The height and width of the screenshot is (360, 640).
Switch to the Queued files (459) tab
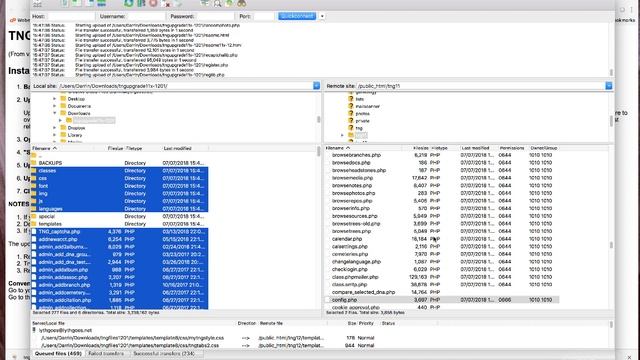tap(58, 353)
